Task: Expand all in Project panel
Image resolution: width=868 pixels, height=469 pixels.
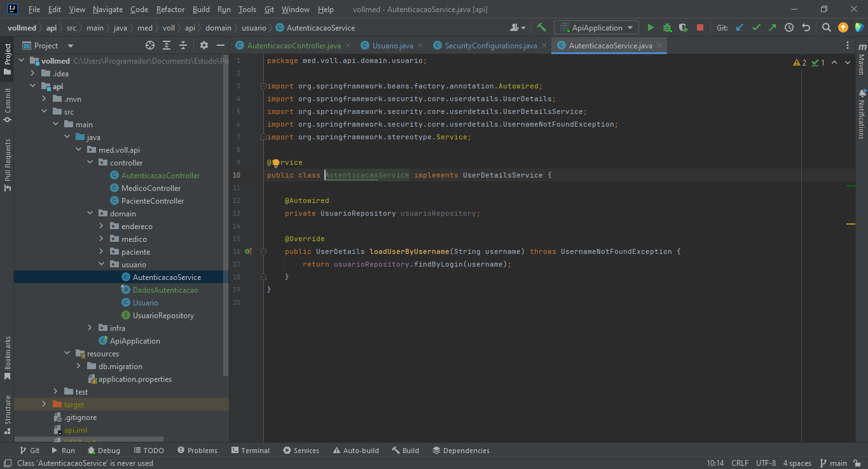Action: pos(167,45)
